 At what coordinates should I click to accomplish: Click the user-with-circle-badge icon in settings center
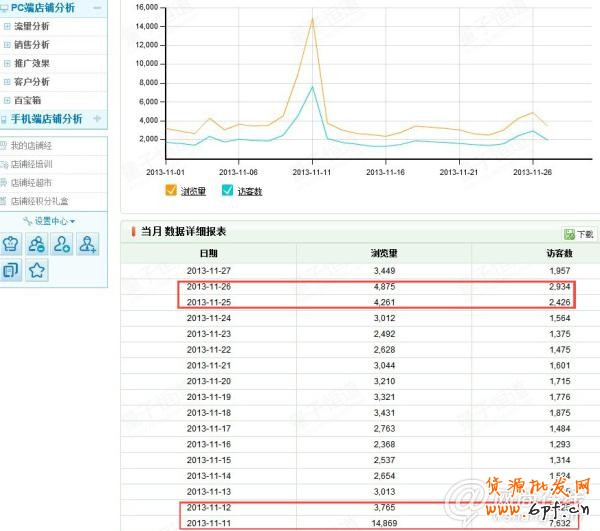tap(62, 243)
